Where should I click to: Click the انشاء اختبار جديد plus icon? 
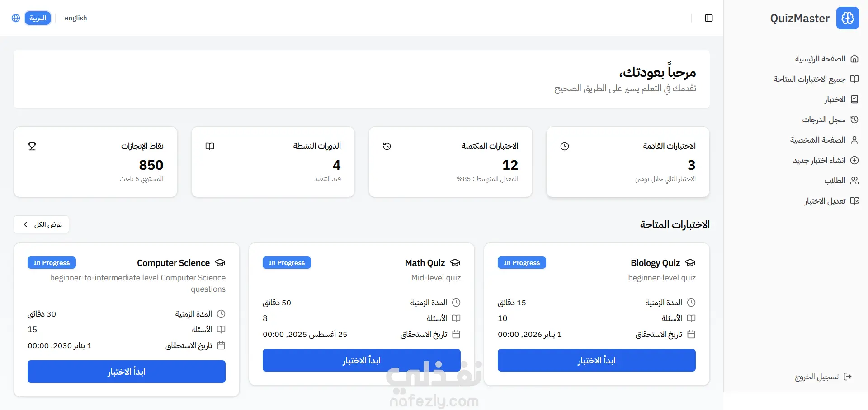(854, 160)
